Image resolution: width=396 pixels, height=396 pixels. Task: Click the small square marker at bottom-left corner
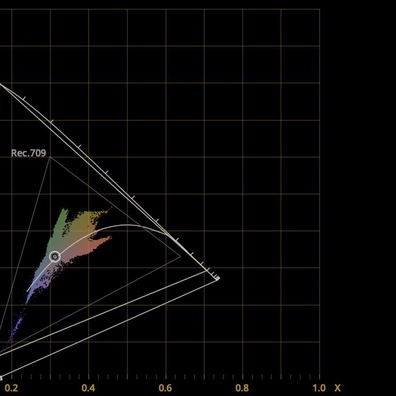tap(1, 378)
